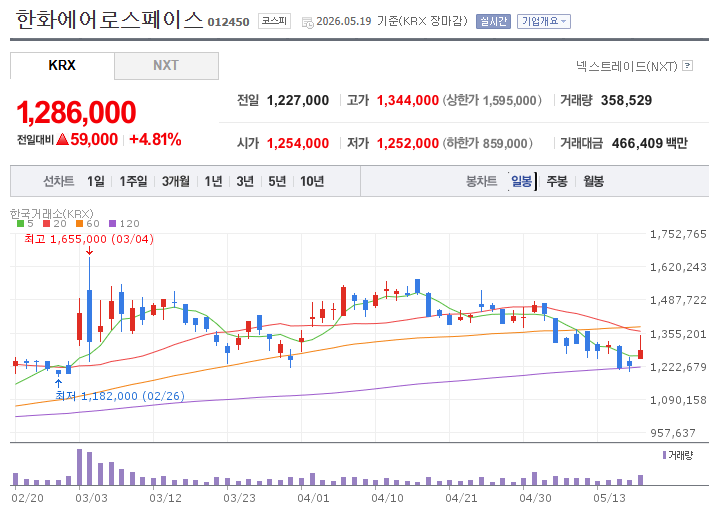
Task: Select the 월봉 candlestick chart
Action: point(593,181)
